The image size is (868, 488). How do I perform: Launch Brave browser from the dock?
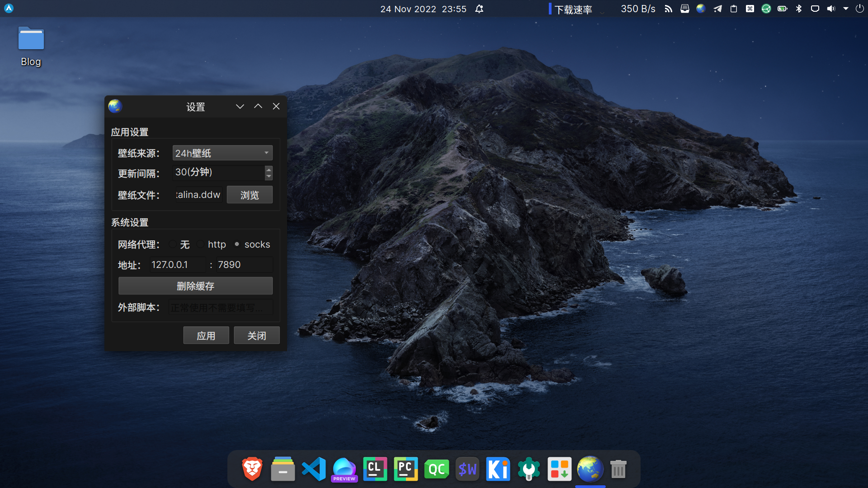tap(252, 469)
